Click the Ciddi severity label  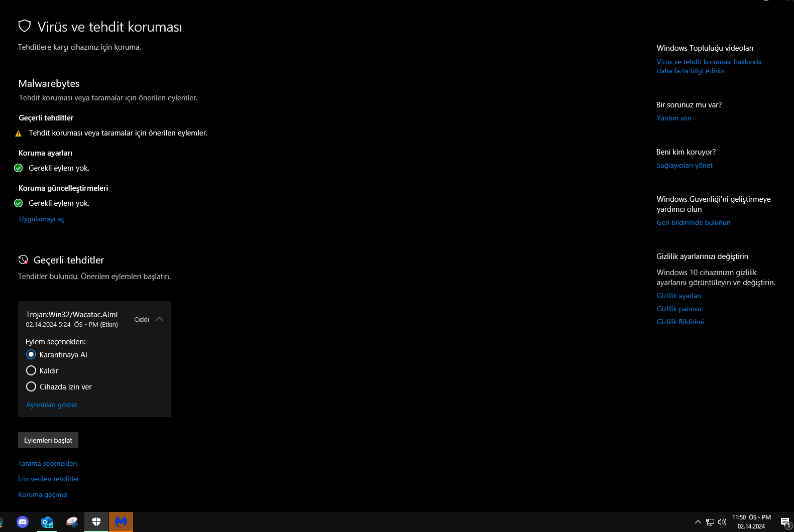click(142, 320)
